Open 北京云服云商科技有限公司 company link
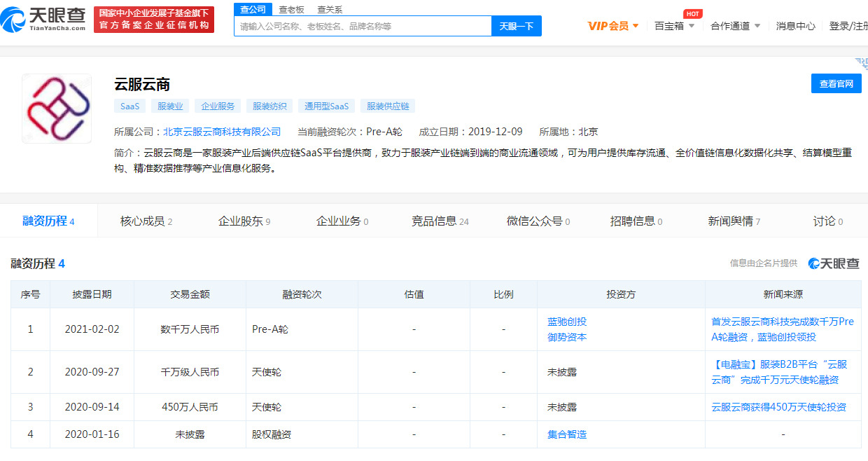The width and height of the screenshot is (868, 461). 222,132
